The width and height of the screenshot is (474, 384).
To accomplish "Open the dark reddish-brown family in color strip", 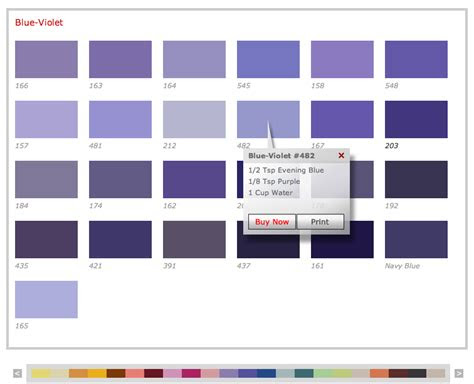I will [x=398, y=373].
